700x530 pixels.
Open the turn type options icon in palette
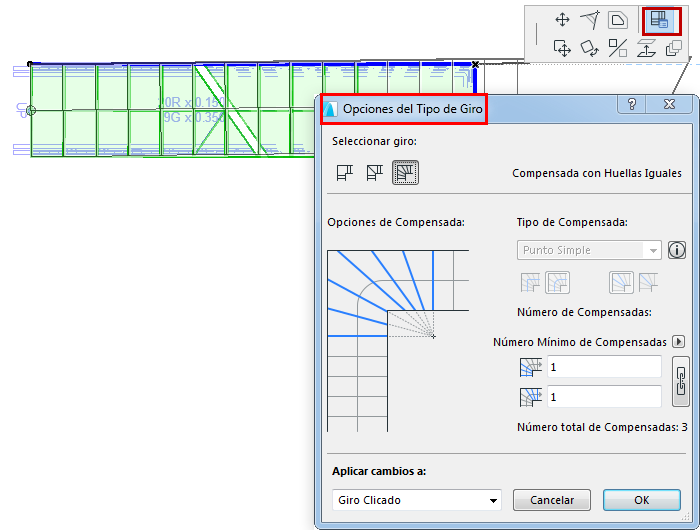[x=661, y=20]
